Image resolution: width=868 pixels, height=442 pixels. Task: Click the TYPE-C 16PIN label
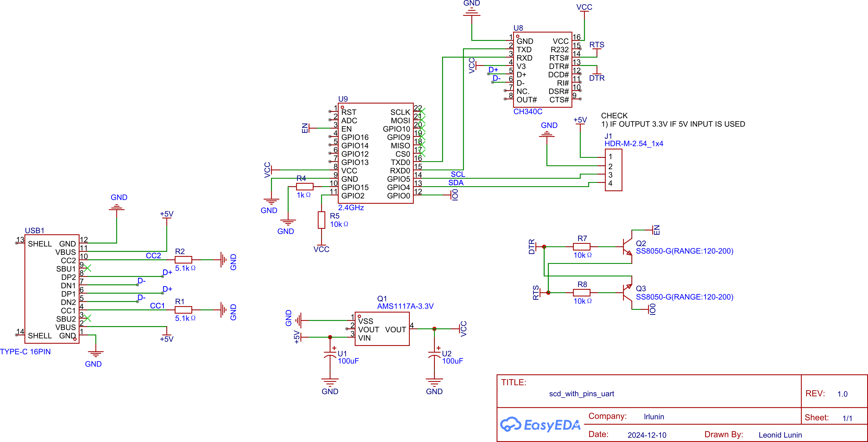[25, 352]
